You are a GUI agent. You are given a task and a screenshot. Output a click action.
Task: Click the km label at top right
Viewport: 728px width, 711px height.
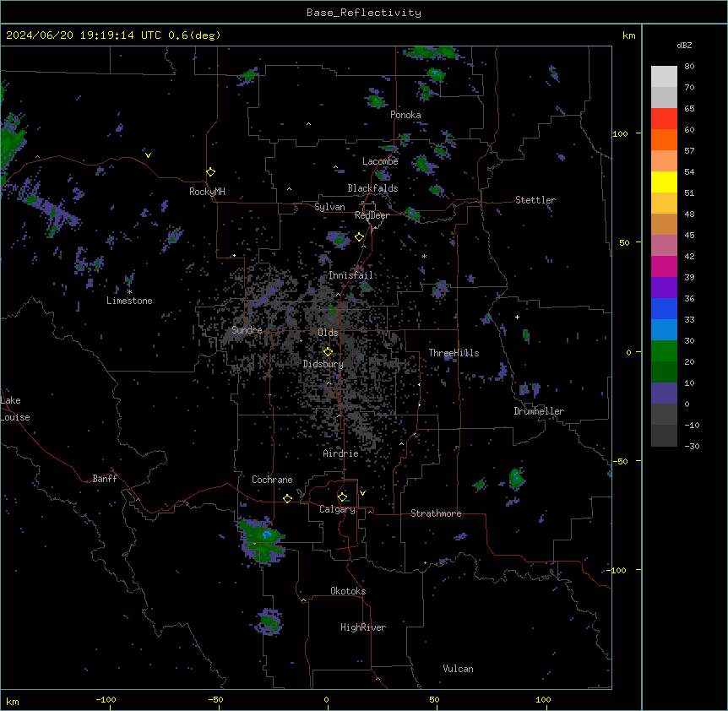pos(628,35)
